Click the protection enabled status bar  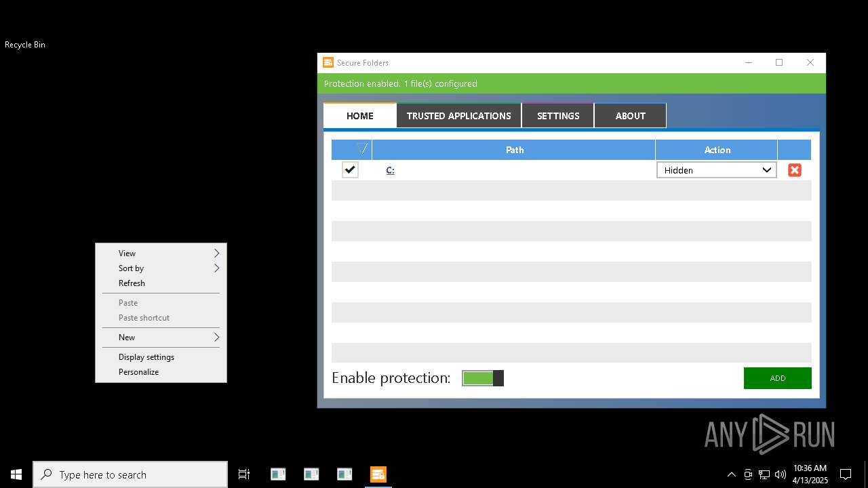tap(572, 83)
